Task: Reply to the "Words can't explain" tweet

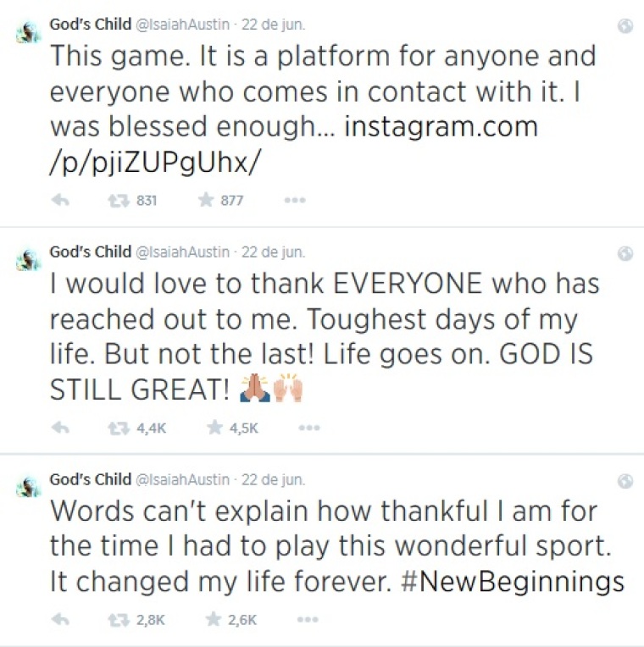Action: point(60,619)
